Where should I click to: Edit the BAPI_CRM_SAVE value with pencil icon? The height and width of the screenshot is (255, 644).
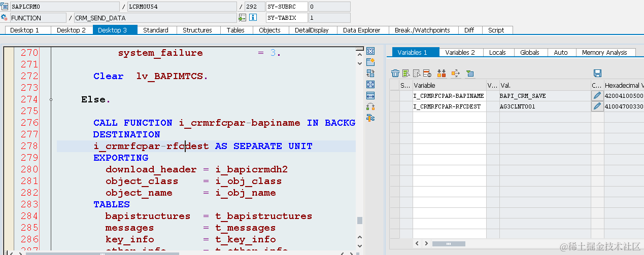[597, 95]
